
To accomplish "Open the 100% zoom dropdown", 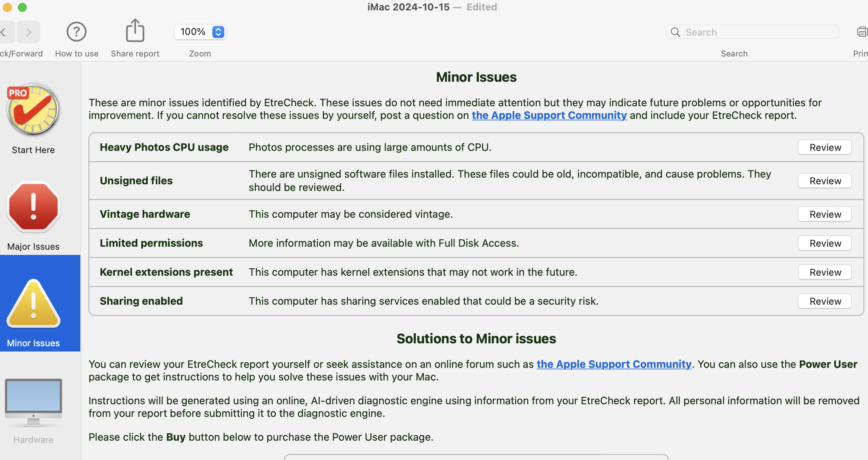I will click(193, 32).
